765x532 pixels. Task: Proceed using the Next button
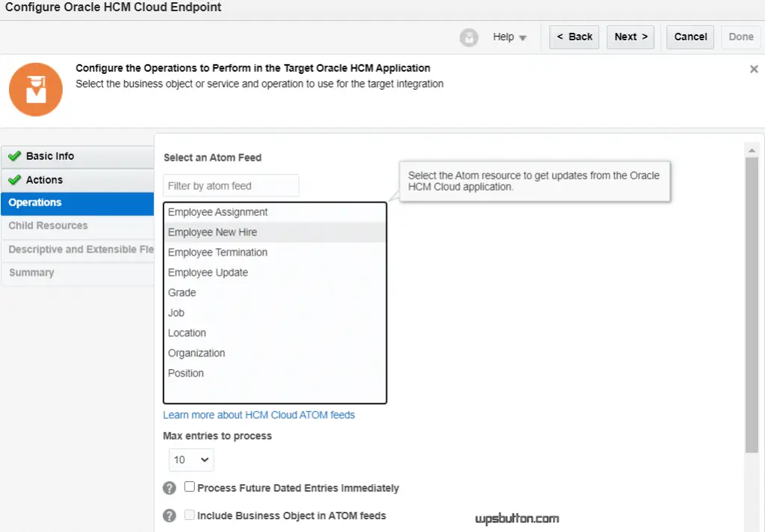(x=631, y=37)
